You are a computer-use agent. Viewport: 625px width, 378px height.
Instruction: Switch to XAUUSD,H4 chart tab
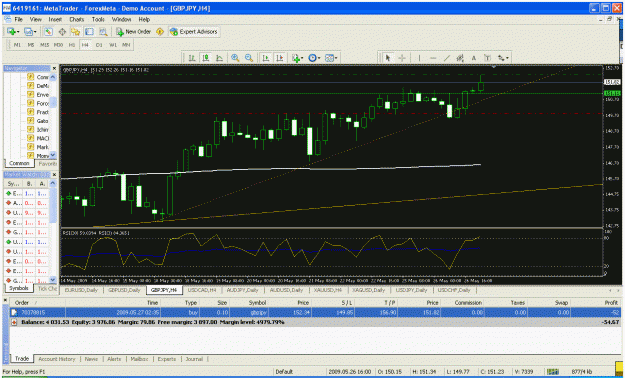[328, 290]
